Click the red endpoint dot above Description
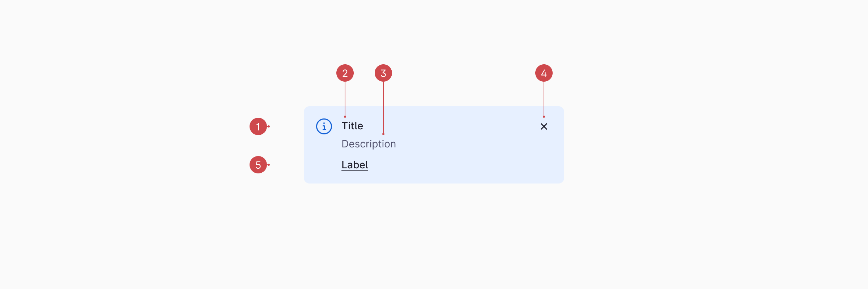868x289 pixels. pos(383,134)
